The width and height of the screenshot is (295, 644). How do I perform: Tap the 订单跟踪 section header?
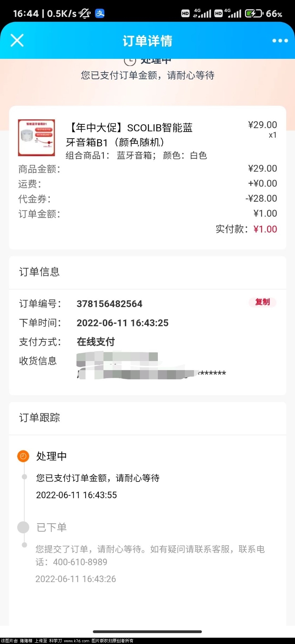[40, 417]
